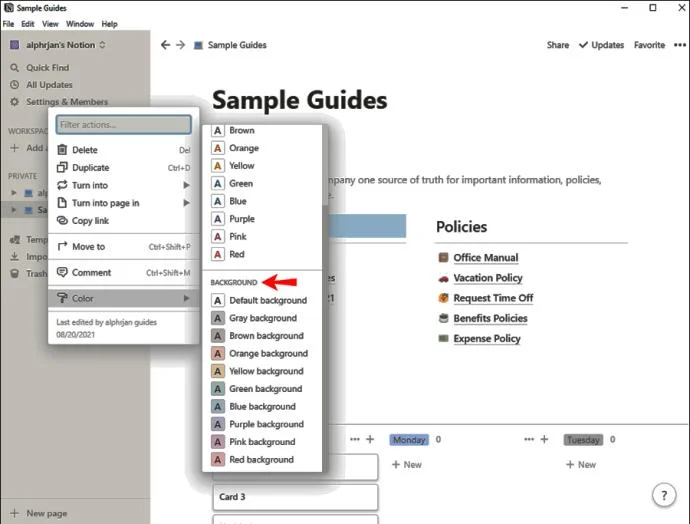Expand the Color submenu arrow
The image size is (690, 524).
[x=187, y=298]
